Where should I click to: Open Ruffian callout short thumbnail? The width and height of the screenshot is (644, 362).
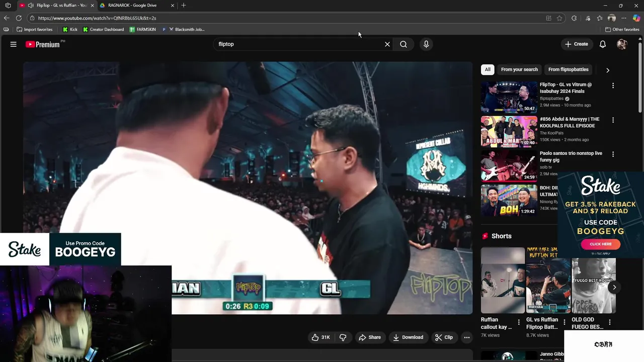pos(503,280)
